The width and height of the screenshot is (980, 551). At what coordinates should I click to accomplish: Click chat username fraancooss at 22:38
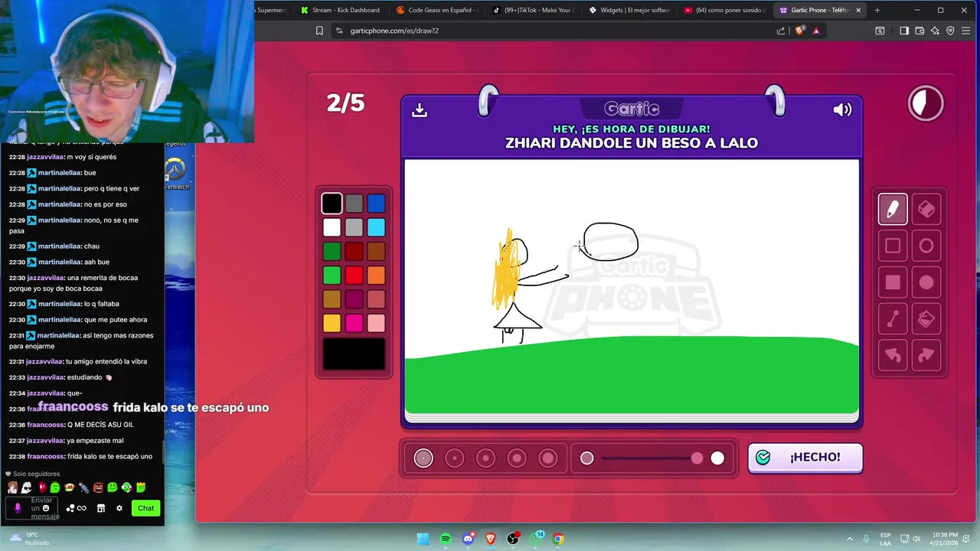(x=45, y=456)
